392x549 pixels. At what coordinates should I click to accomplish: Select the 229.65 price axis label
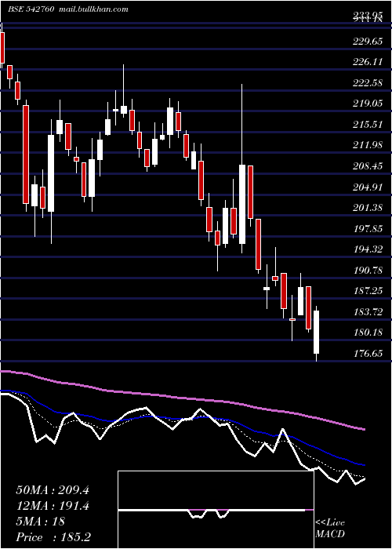[368, 42]
